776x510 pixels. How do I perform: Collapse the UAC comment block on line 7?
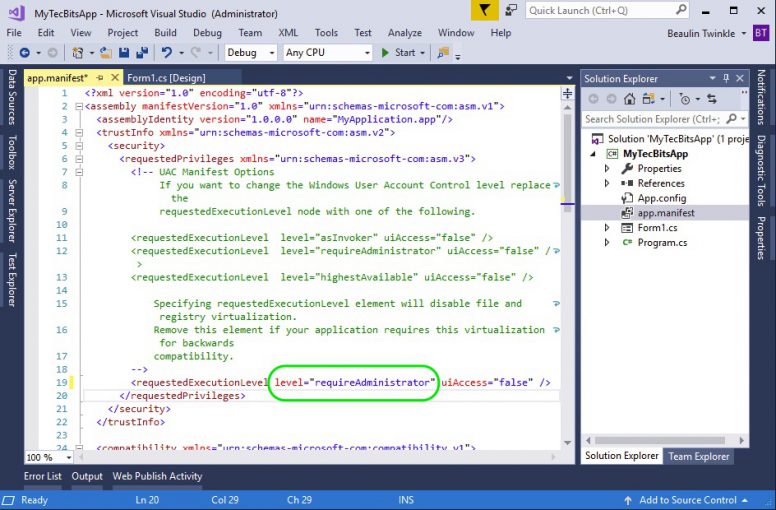tap(79, 172)
